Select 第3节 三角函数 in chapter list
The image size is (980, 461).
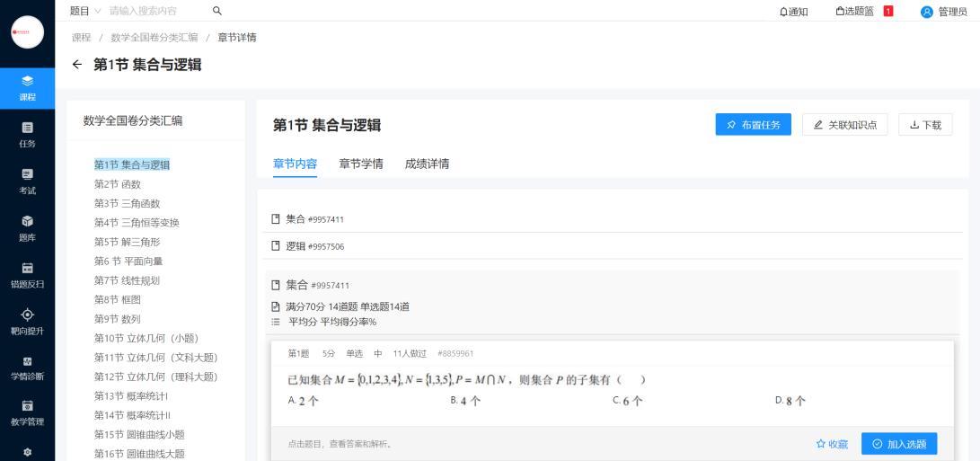click(x=127, y=204)
